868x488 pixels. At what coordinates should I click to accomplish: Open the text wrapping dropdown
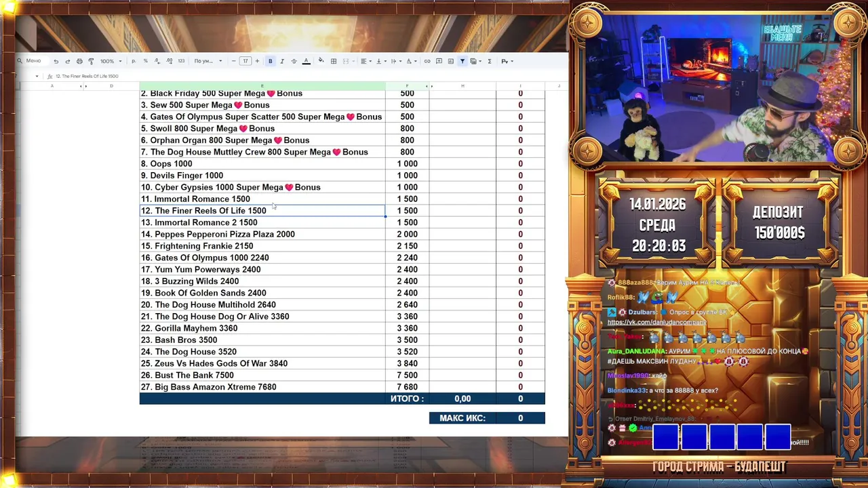tap(396, 61)
